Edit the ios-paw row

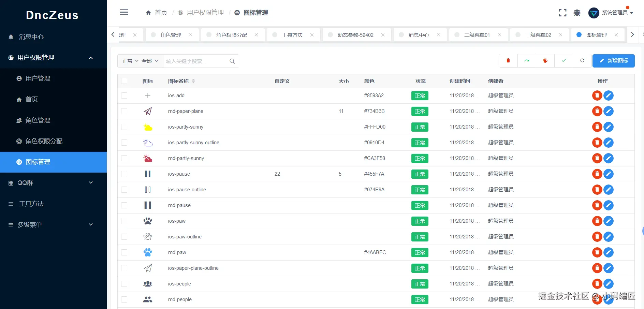point(609,221)
